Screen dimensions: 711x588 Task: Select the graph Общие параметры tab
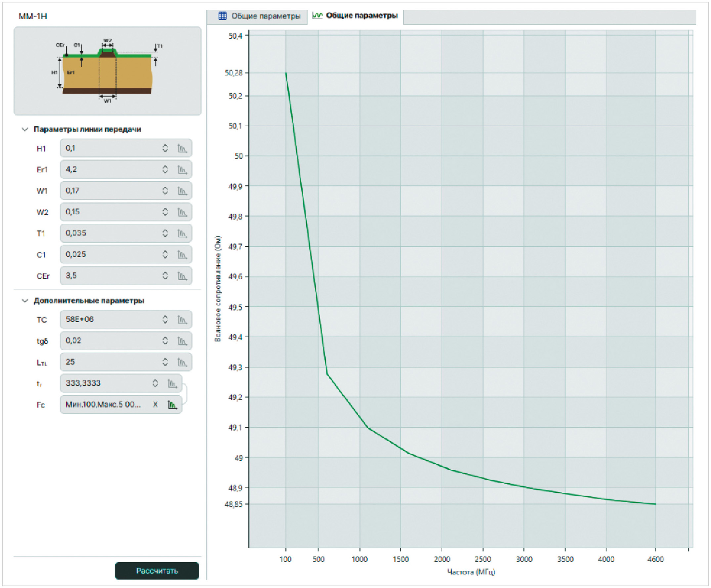[355, 16]
